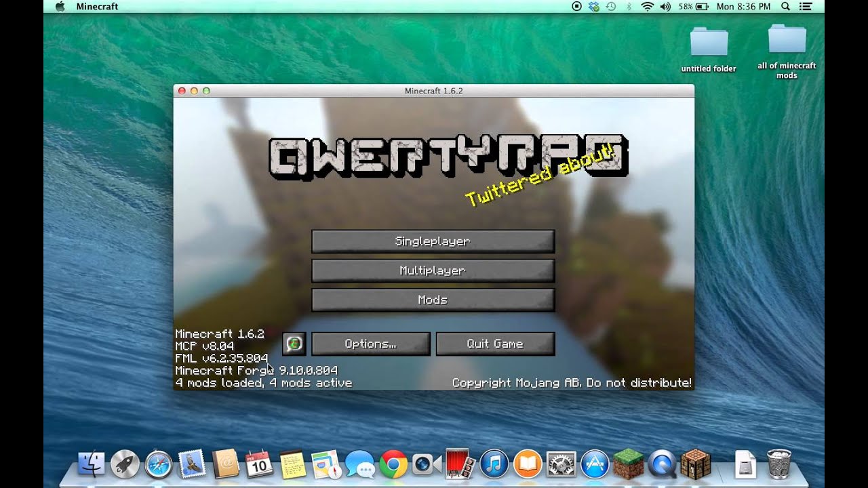This screenshot has width=868, height=488.
Task: Open volume control in menu bar
Action: pyautogui.click(x=665, y=7)
